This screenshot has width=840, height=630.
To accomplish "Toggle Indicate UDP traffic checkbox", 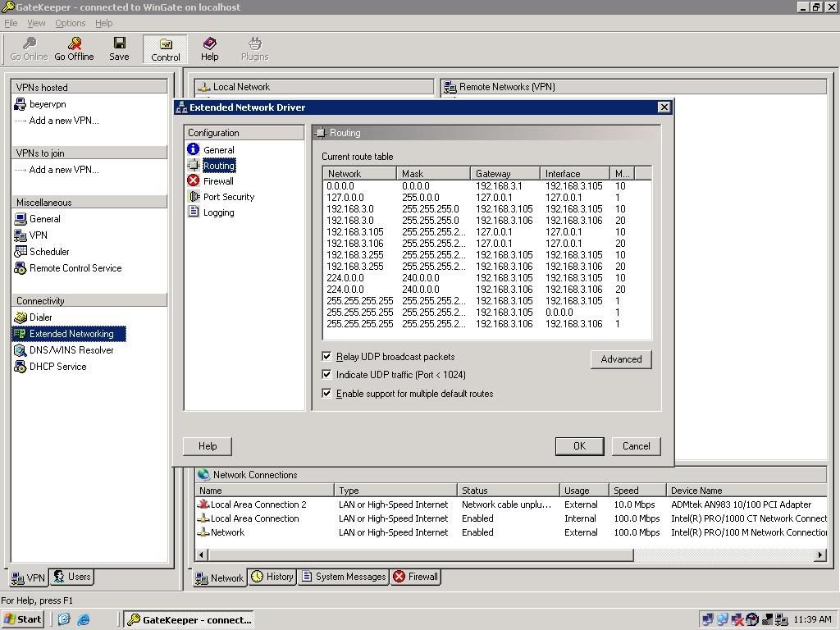I will pos(326,374).
